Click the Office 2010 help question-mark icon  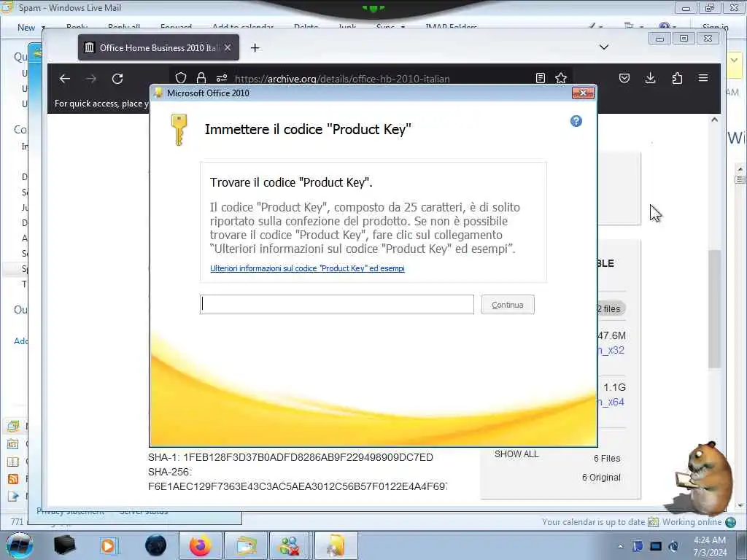[576, 121]
